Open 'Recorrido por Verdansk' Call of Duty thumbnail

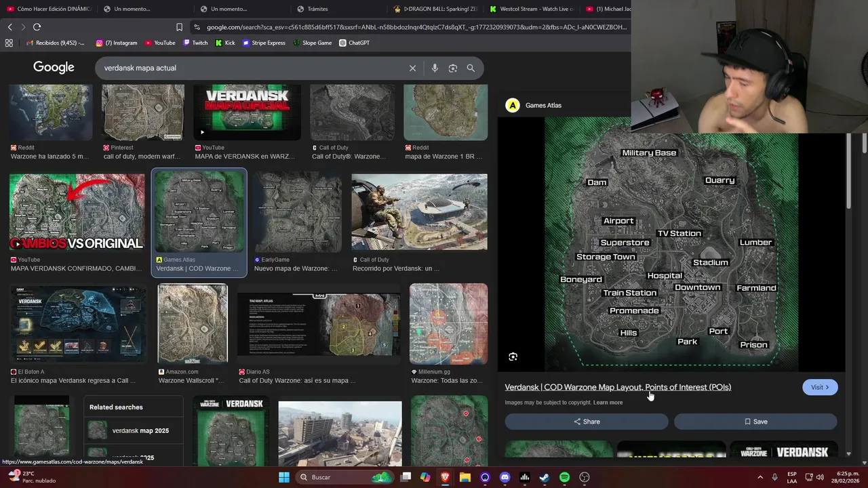[x=419, y=212]
